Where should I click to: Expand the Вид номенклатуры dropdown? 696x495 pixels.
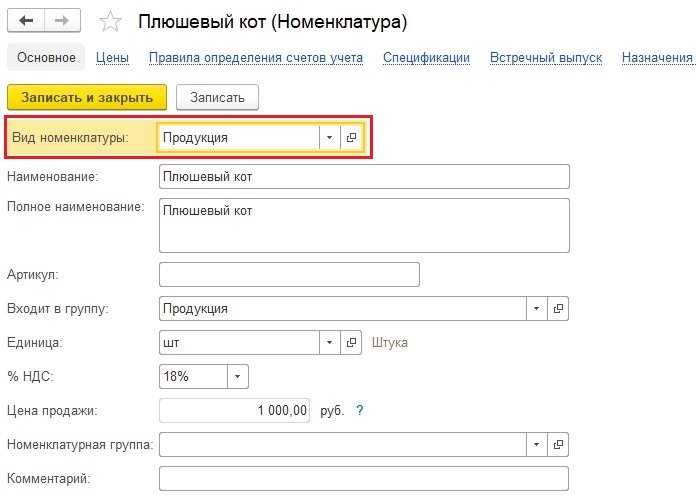point(329,138)
